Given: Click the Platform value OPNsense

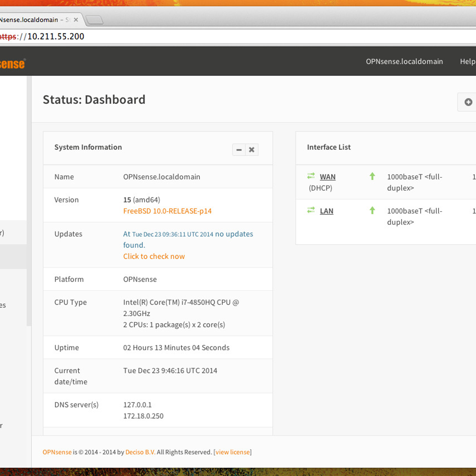Looking at the screenshot, I should (x=140, y=279).
